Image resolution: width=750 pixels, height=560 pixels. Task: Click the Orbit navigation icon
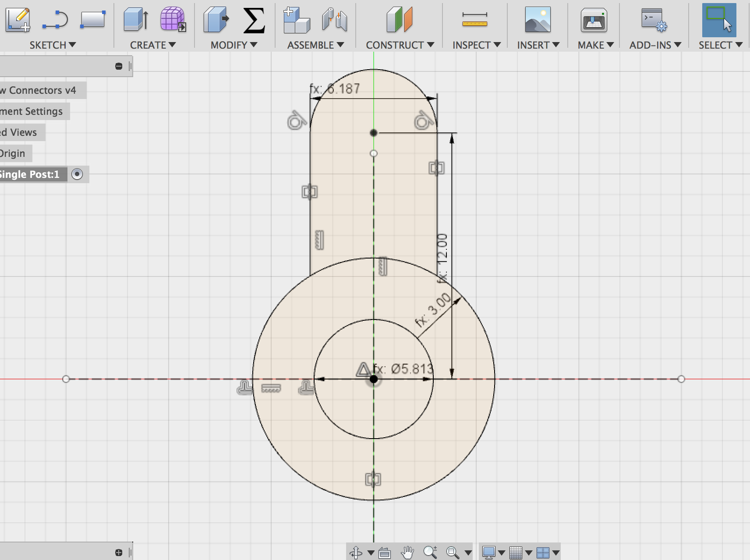pos(356,553)
